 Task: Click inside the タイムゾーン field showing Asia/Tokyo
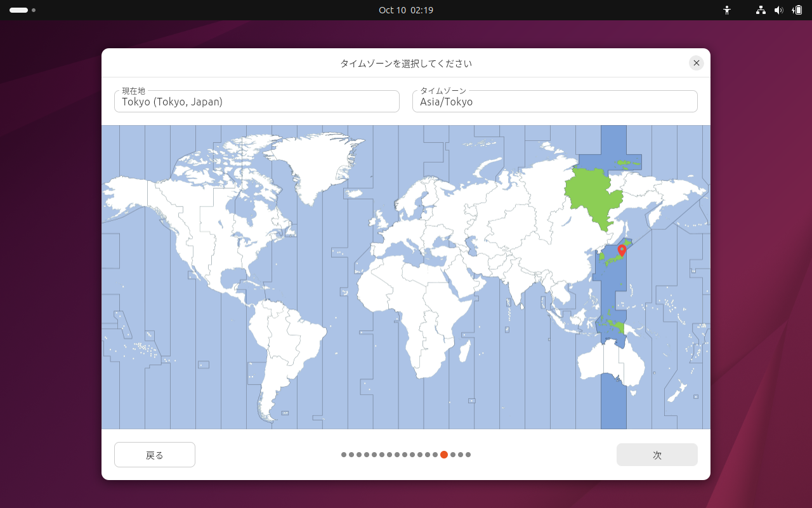tap(554, 102)
